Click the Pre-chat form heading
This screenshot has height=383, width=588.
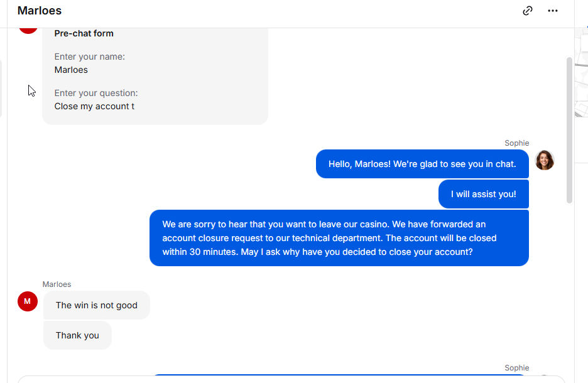[x=84, y=33]
